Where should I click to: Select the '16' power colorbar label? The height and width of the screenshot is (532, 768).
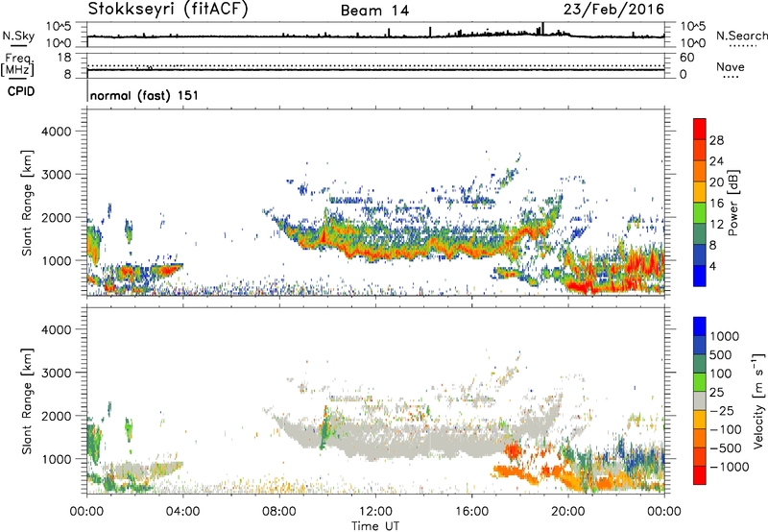tap(716, 204)
